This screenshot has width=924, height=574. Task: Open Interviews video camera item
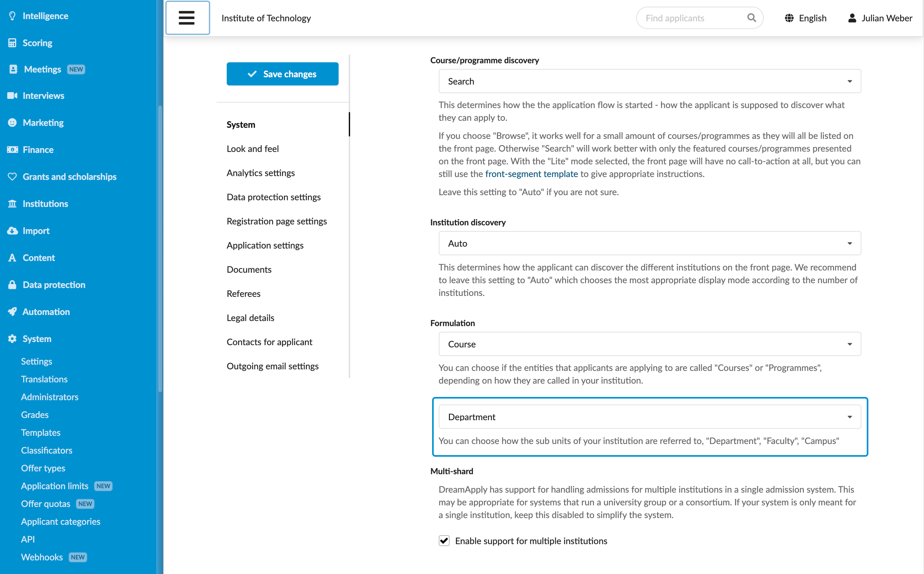tap(12, 96)
